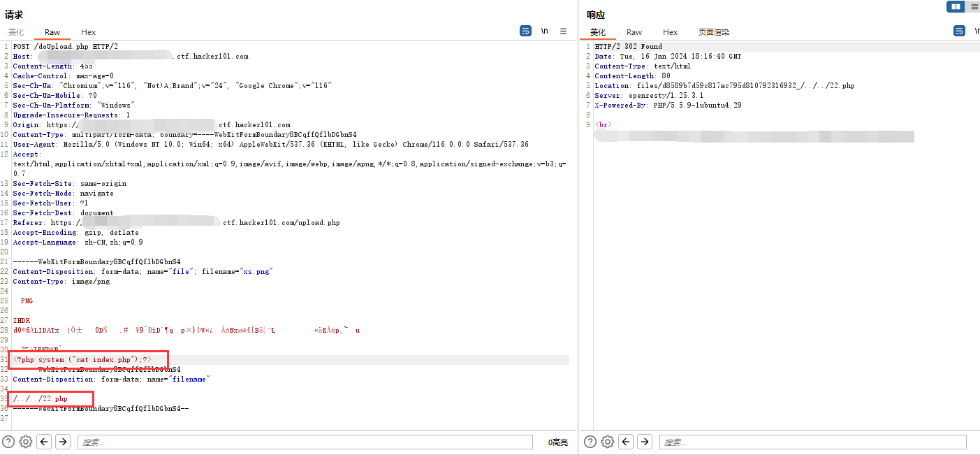Click the X-Powered-By PHP header line

(x=668, y=105)
